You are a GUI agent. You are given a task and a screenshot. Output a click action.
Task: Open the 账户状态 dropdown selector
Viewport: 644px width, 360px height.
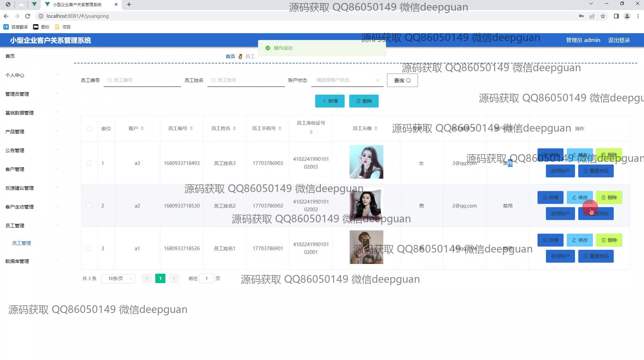click(347, 80)
